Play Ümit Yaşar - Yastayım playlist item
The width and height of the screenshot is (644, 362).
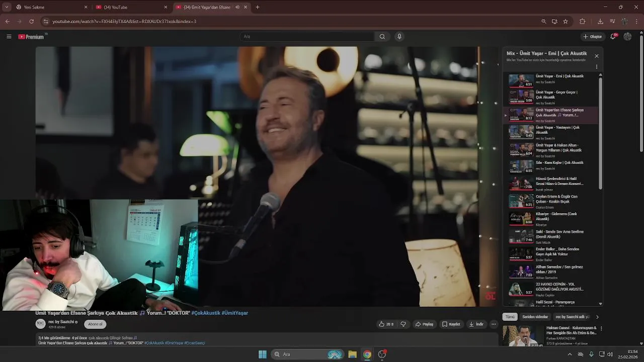pyautogui.click(x=551, y=132)
